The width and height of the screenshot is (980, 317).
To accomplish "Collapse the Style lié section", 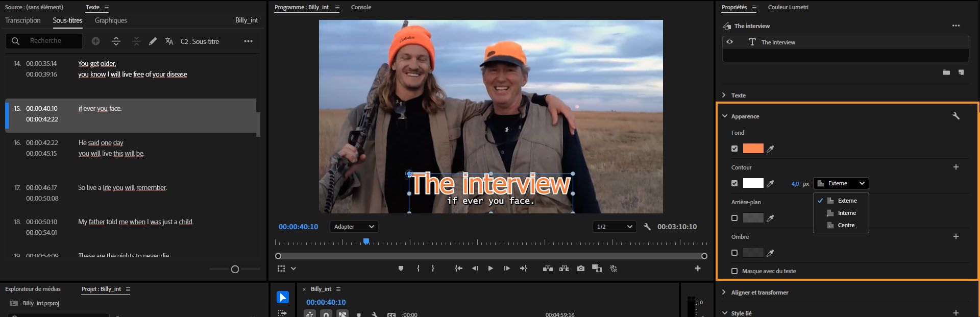I will pos(724,313).
